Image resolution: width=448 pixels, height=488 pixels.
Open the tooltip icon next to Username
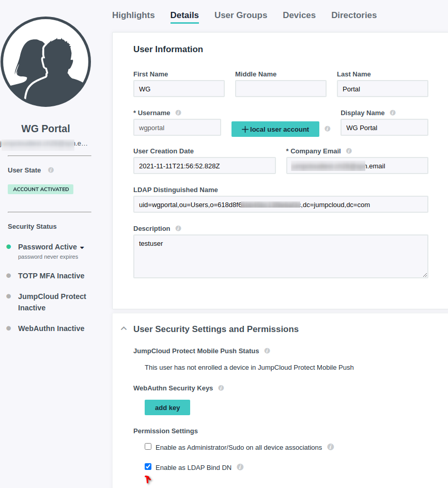point(179,113)
